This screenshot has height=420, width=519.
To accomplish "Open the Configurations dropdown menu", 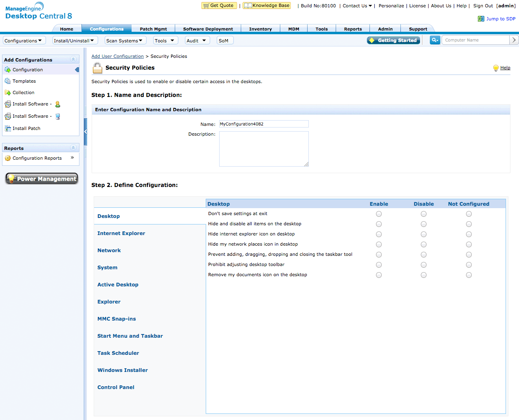I will coord(24,41).
